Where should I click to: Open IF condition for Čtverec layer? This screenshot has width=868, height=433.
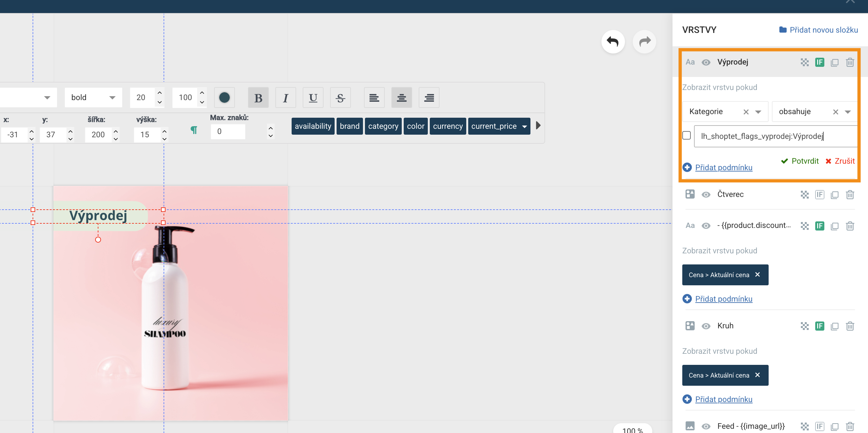pos(819,195)
